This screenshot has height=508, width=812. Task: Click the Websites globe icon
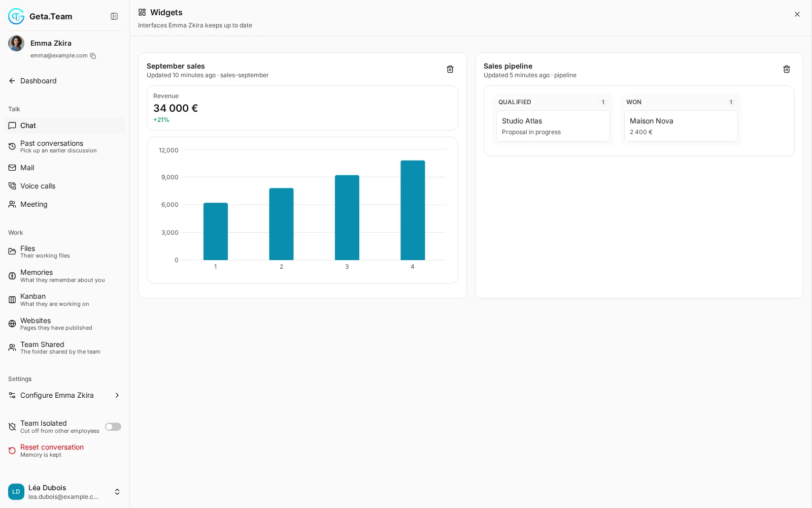point(12,324)
